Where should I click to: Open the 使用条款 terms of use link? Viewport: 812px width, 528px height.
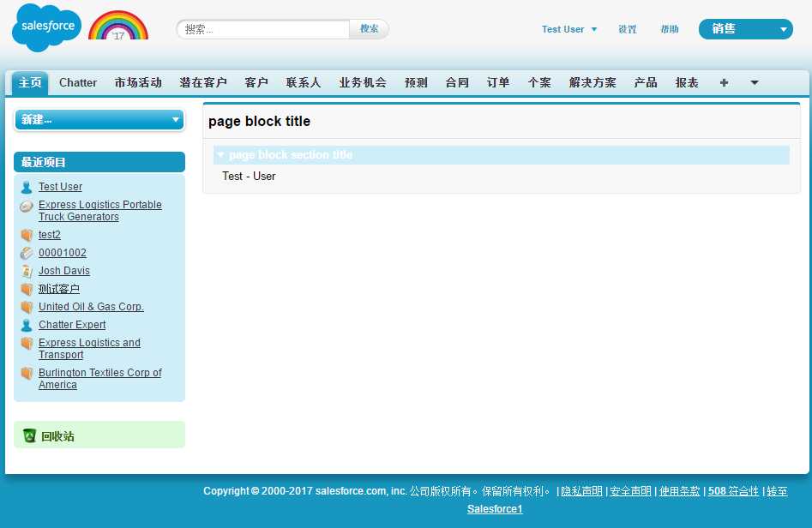tap(679, 491)
